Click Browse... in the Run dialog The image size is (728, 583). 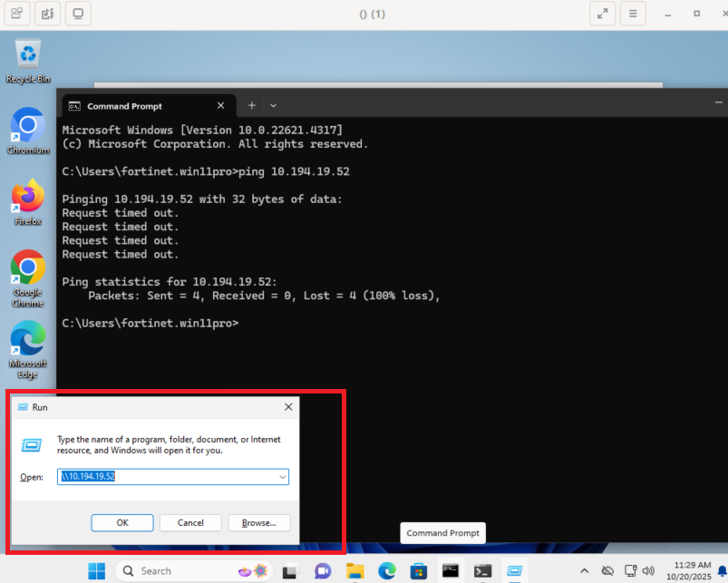[259, 522]
